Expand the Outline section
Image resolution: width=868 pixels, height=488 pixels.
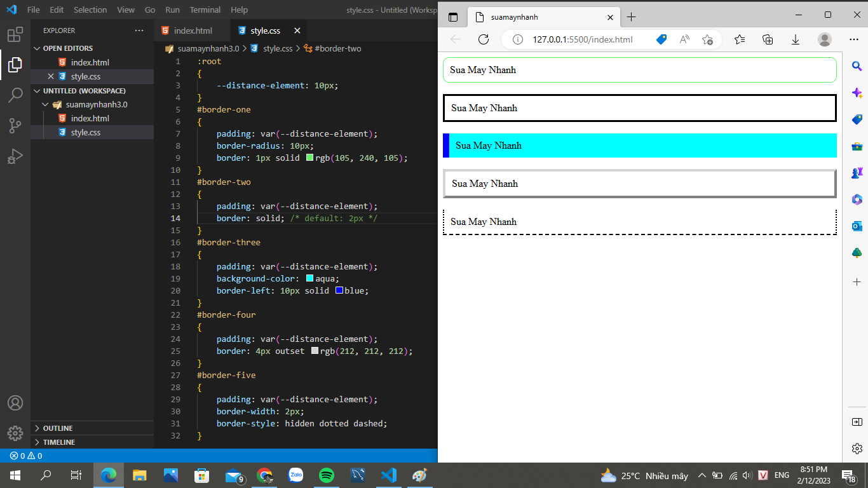click(x=92, y=428)
